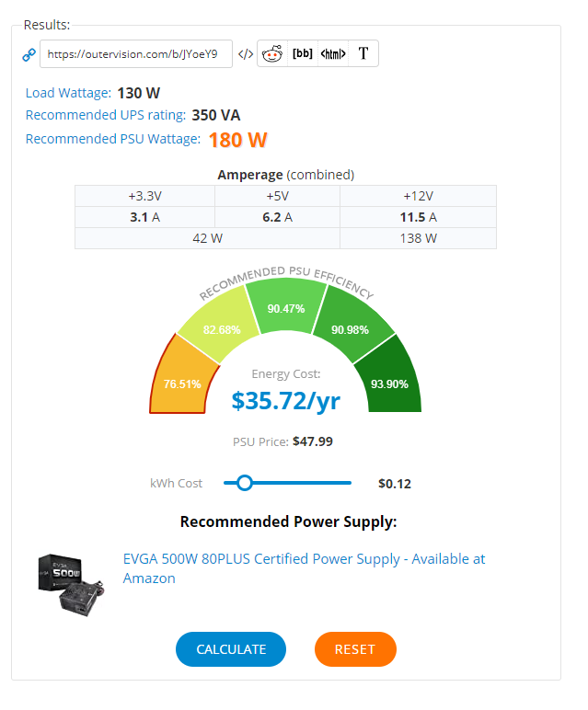Copy results as plain text icon
This screenshot has height=710, width=588.
click(x=363, y=53)
